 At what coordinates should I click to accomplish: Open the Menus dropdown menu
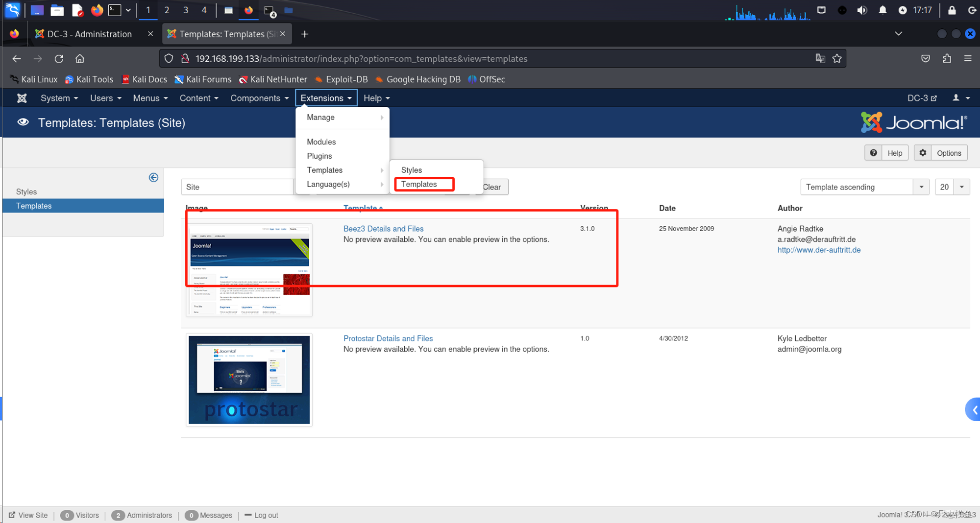[x=150, y=98]
